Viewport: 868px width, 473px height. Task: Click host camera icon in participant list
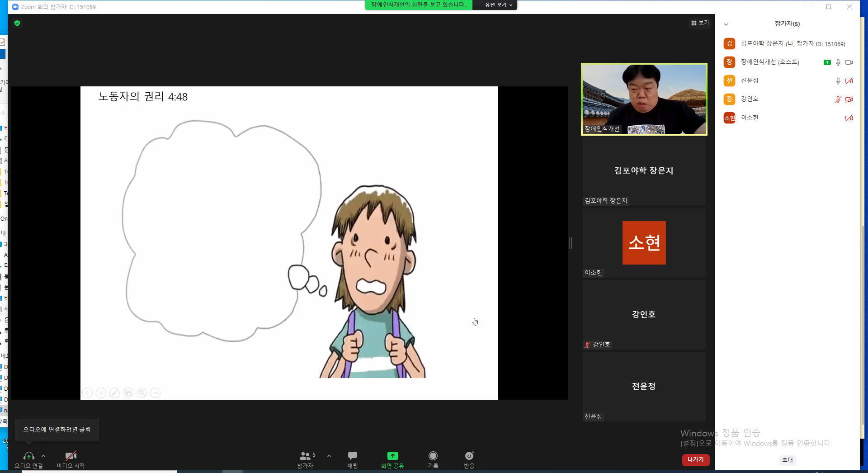(x=849, y=62)
